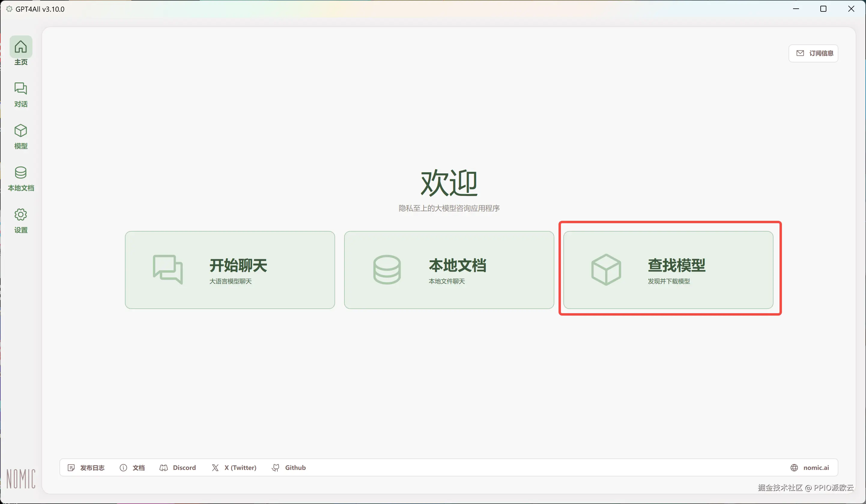Open the Chats (对话) sidebar icon
The height and width of the screenshot is (504, 866).
21,88
